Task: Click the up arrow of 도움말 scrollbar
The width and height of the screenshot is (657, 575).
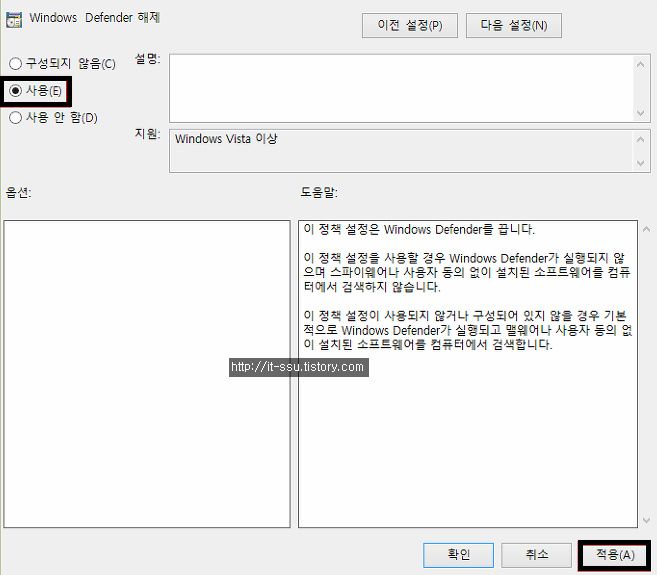Action: [x=646, y=229]
